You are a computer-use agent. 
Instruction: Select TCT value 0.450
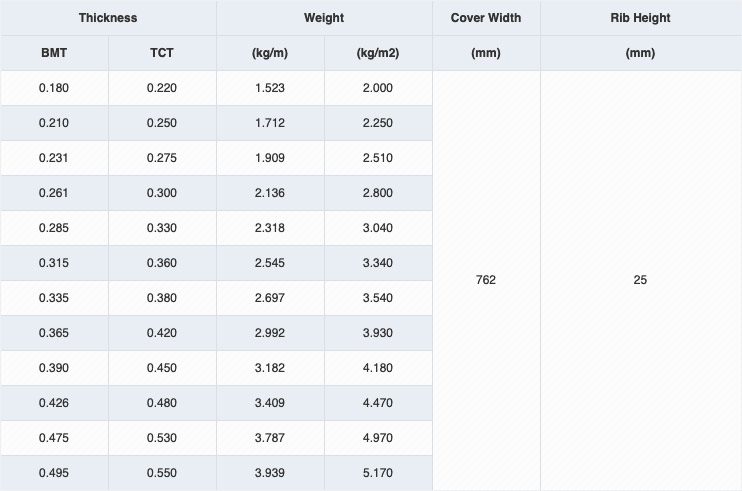click(x=162, y=368)
